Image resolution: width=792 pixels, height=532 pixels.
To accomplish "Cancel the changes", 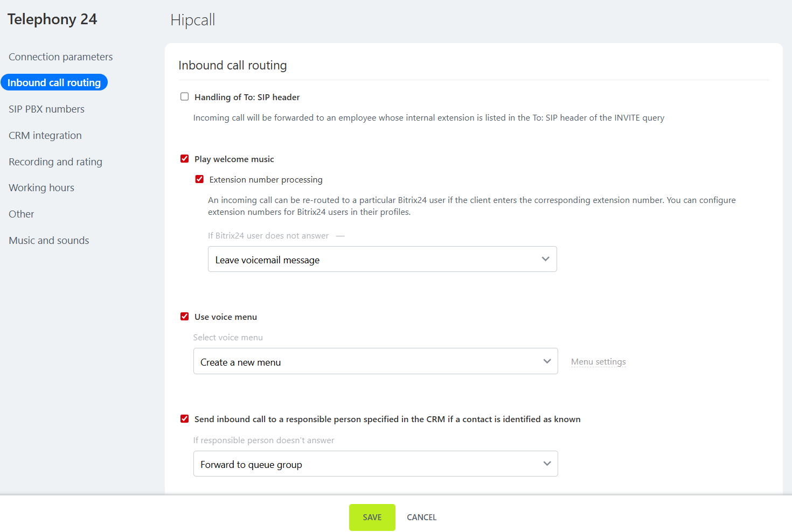I will 422,517.
